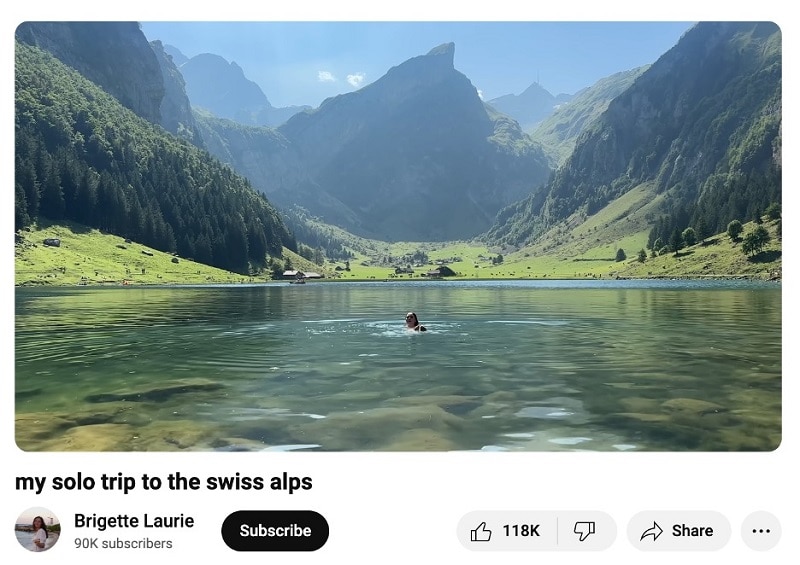The width and height of the screenshot is (800, 565).
Task: Click the 90K subscribers text
Action: point(123,544)
